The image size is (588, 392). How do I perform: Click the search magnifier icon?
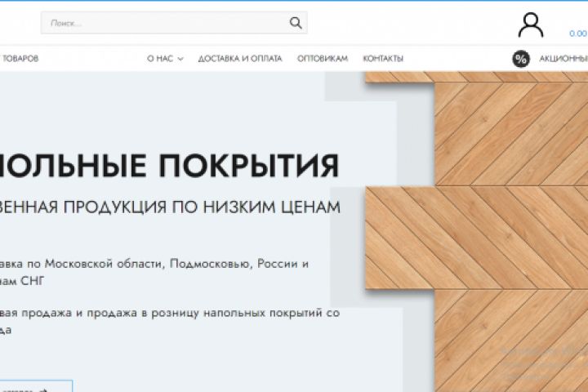coord(296,23)
